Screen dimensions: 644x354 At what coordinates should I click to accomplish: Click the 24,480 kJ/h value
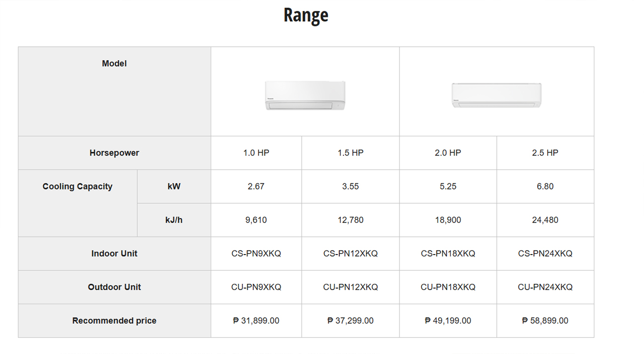click(x=545, y=220)
